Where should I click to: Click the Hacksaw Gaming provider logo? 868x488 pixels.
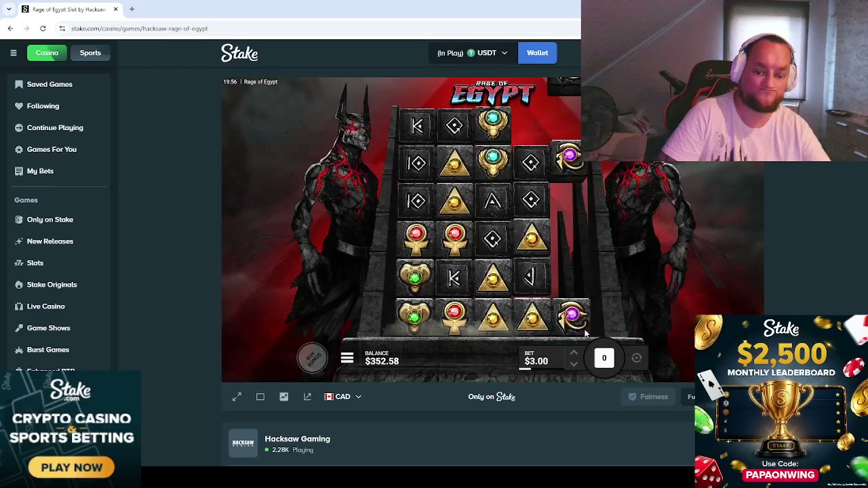pyautogui.click(x=243, y=443)
